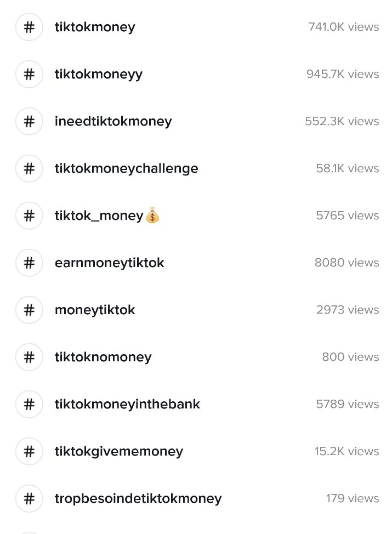Select hash icon next to tropbesoindetiktokmoney
This screenshot has width=392, height=534.
tap(29, 498)
